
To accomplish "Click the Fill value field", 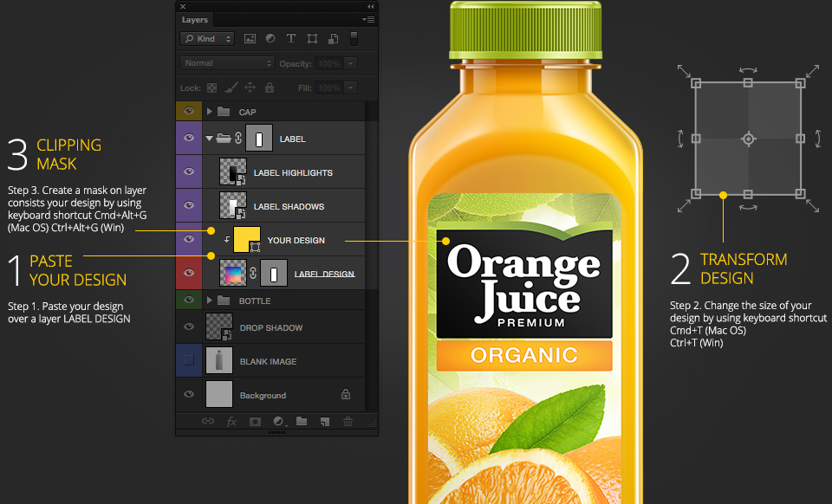I will [x=329, y=88].
